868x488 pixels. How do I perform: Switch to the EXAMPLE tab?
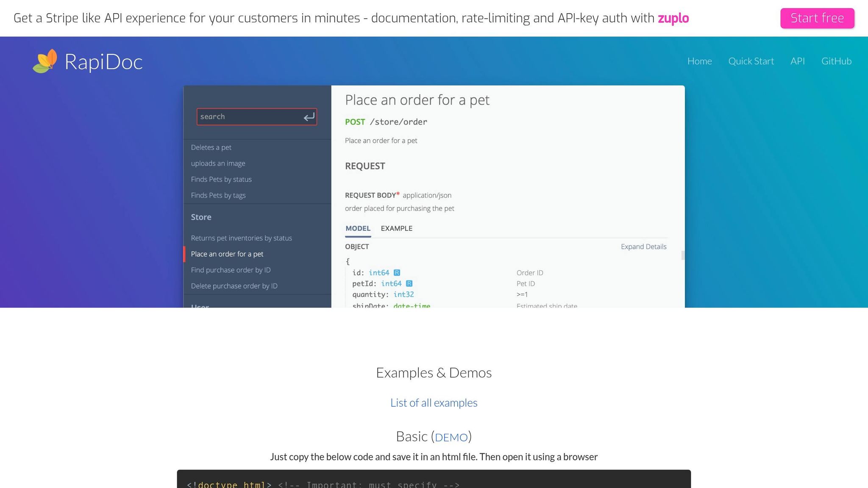tap(396, 229)
